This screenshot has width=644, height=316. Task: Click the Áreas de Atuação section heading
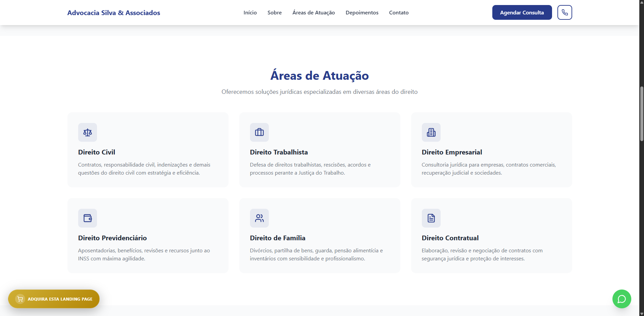pyautogui.click(x=319, y=76)
